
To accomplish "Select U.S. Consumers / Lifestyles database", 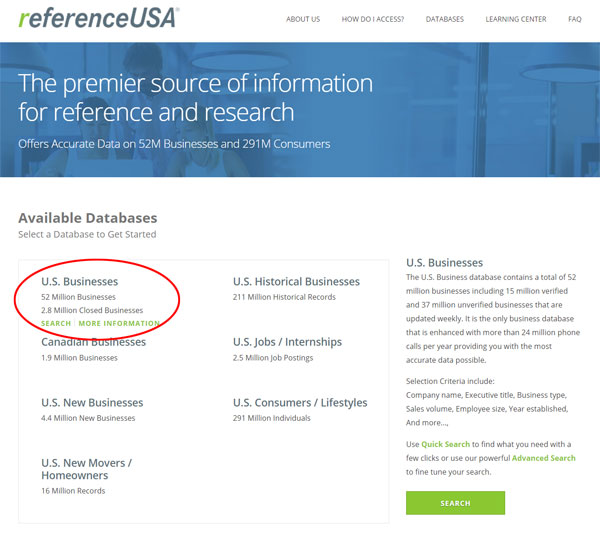I will [x=300, y=403].
